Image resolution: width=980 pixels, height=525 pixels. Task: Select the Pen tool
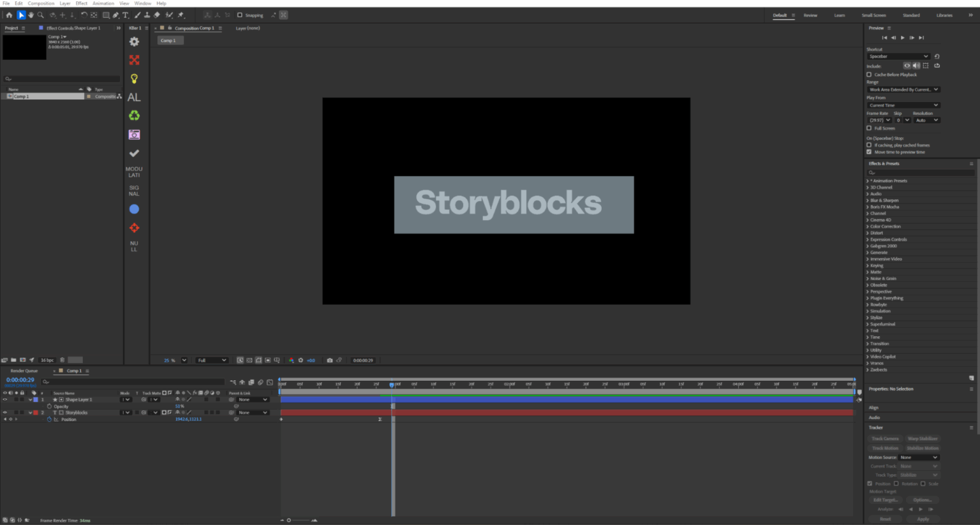(115, 15)
